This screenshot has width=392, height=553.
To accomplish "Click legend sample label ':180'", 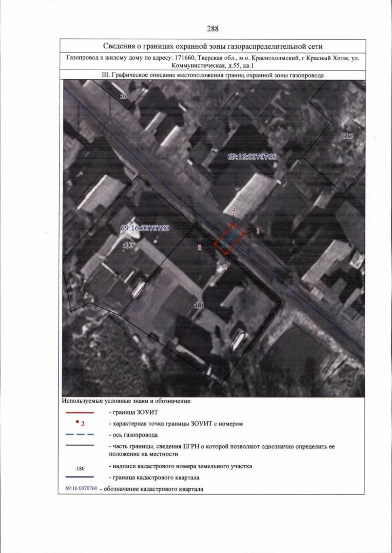I will (x=80, y=469).
